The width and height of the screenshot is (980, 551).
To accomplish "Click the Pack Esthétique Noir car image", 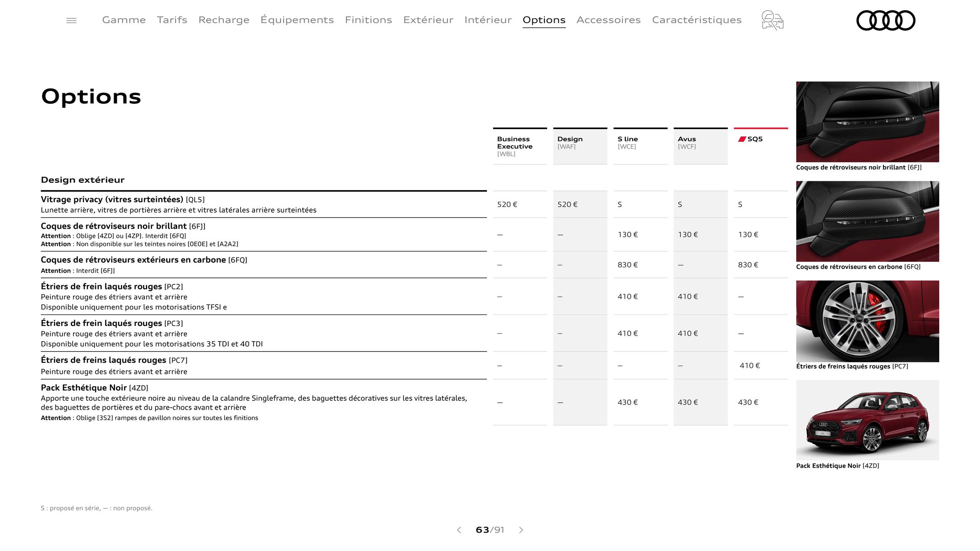I will click(x=867, y=420).
